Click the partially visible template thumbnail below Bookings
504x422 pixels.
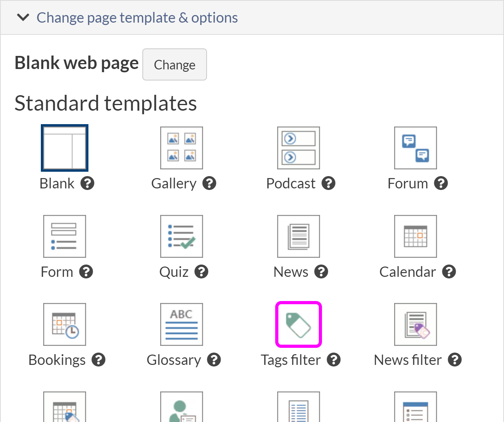click(64, 409)
